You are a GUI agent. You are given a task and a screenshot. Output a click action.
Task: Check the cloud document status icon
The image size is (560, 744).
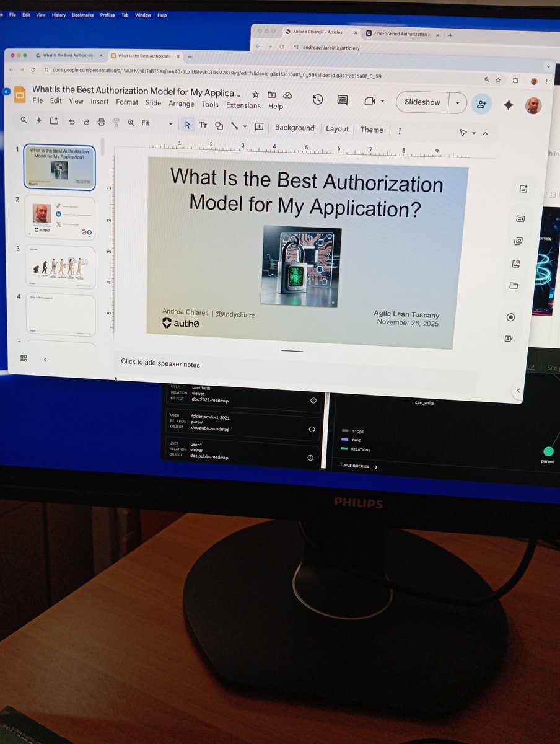(287, 95)
